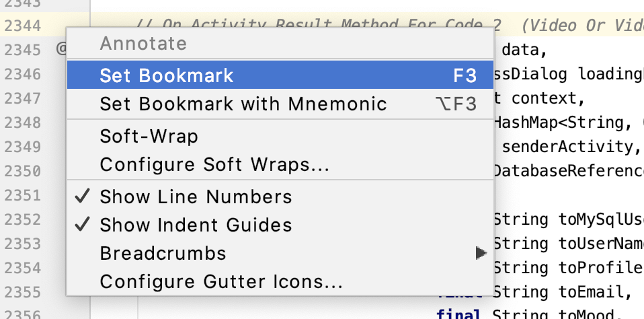Choose Set Bookmark with Mnemonic
This screenshot has width=644, height=319.
click(243, 104)
